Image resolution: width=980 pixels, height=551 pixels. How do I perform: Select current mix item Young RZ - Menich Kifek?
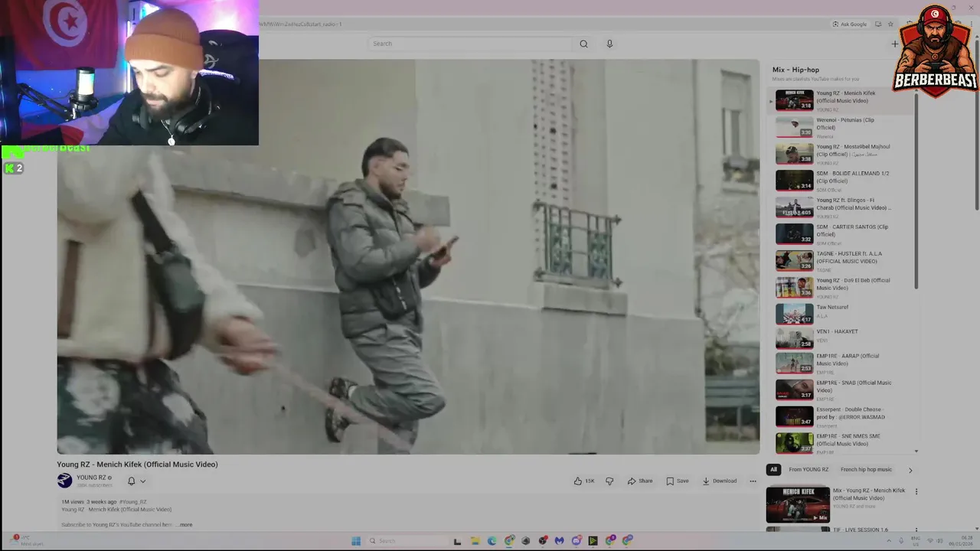pos(842,101)
